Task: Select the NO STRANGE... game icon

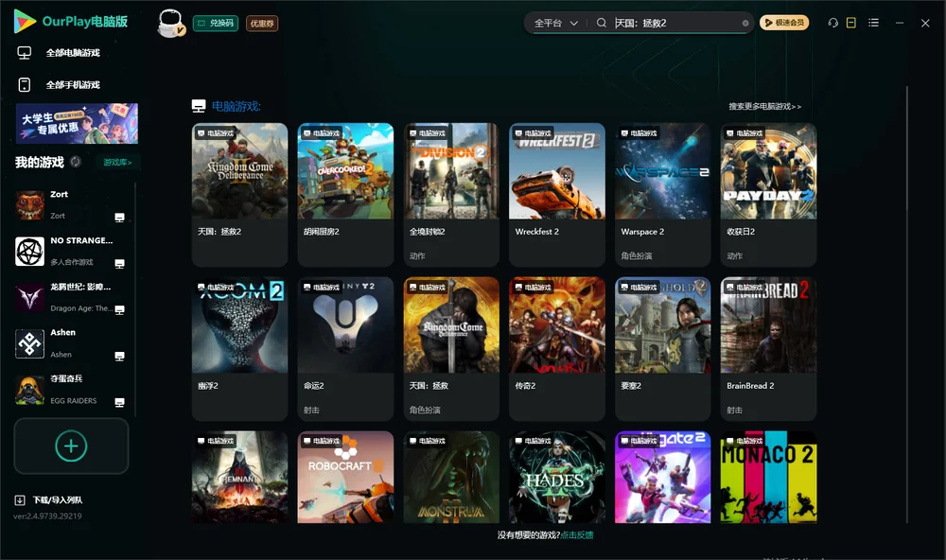Action: click(x=29, y=252)
